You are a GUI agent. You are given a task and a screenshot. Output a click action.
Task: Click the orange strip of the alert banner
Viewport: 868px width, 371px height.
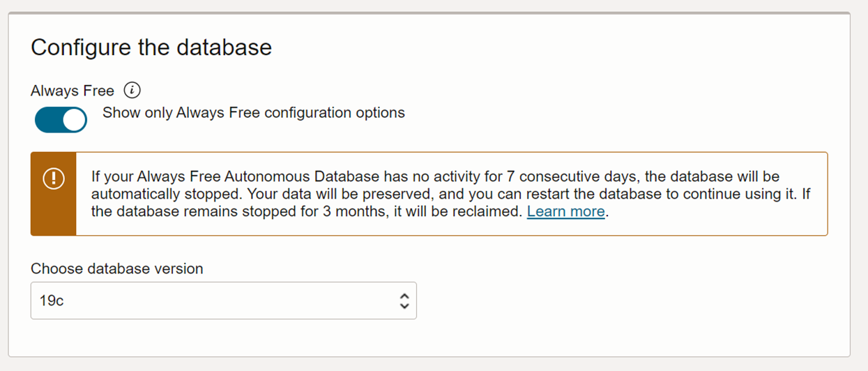[x=54, y=194]
